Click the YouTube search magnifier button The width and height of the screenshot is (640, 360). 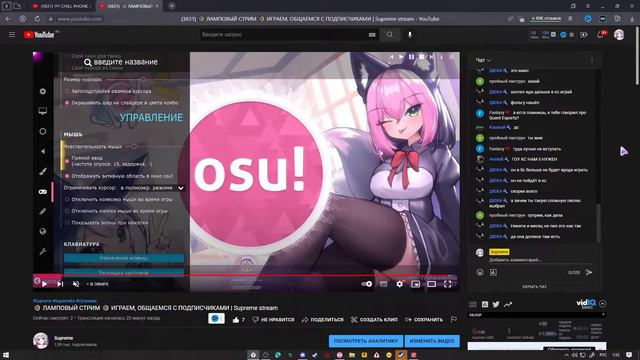point(390,35)
